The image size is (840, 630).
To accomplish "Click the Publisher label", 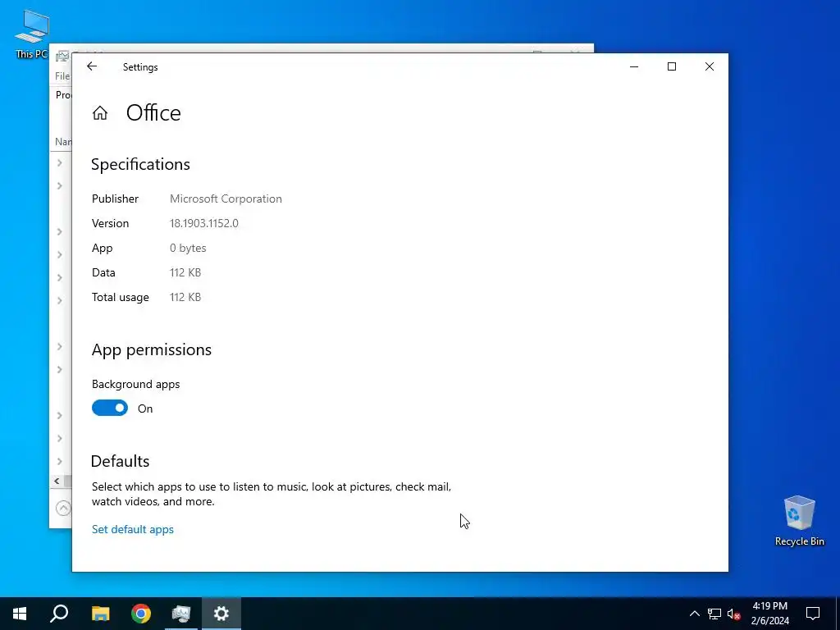I will 115,199.
